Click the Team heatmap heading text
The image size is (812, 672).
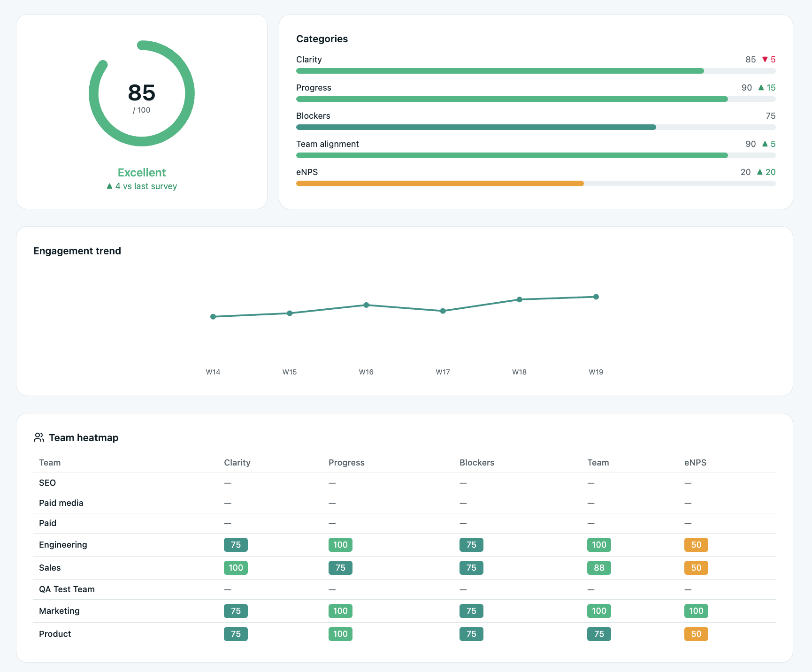pos(84,438)
